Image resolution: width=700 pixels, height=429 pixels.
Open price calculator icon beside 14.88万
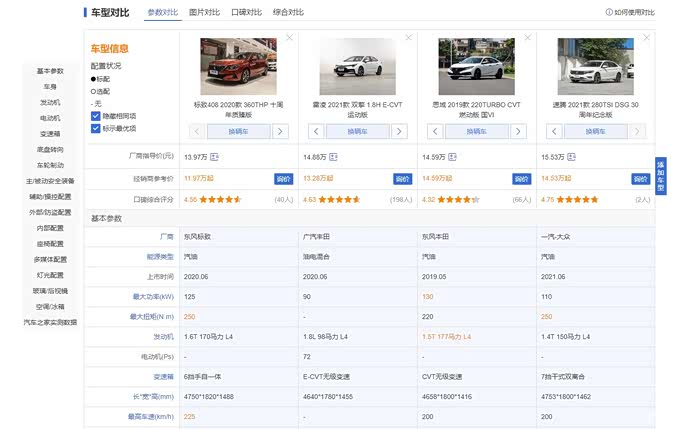tap(333, 157)
